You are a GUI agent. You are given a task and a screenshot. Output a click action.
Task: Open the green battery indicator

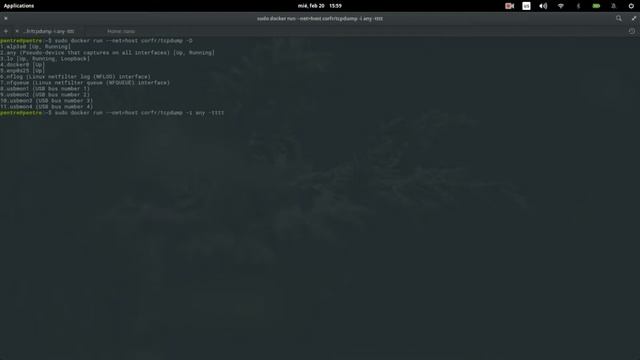pyautogui.click(x=596, y=6)
